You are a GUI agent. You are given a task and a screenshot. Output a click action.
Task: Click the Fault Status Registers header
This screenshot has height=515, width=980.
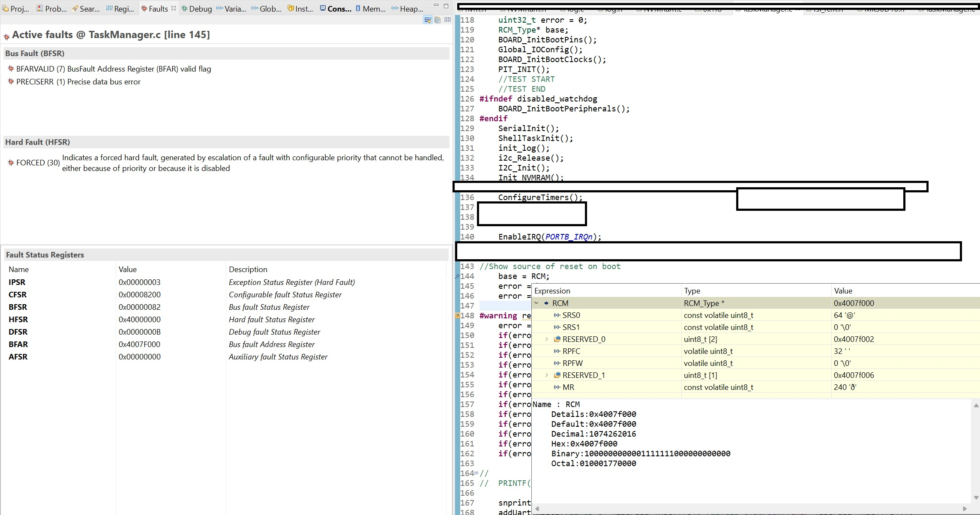tap(226, 255)
